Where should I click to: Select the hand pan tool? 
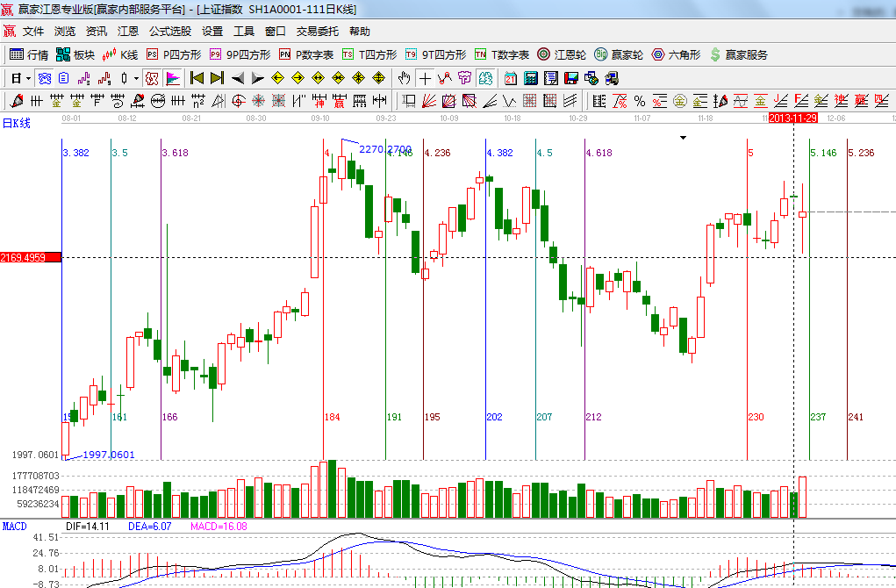point(405,77)
